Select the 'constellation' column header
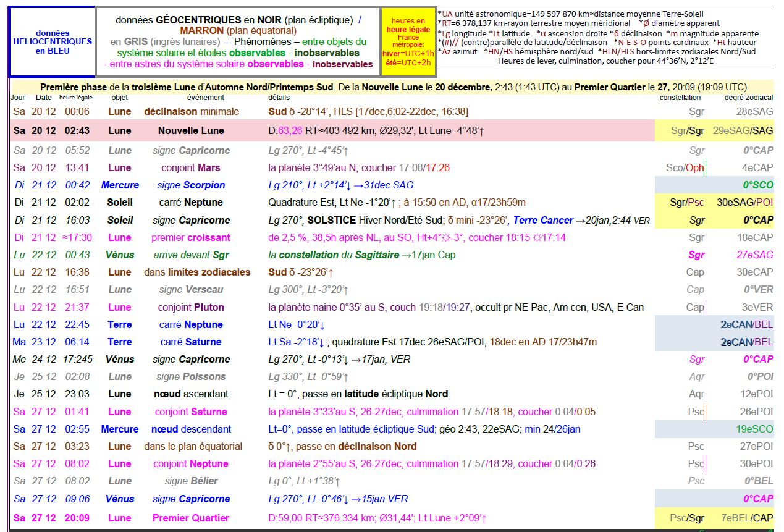 click(680, 98)
